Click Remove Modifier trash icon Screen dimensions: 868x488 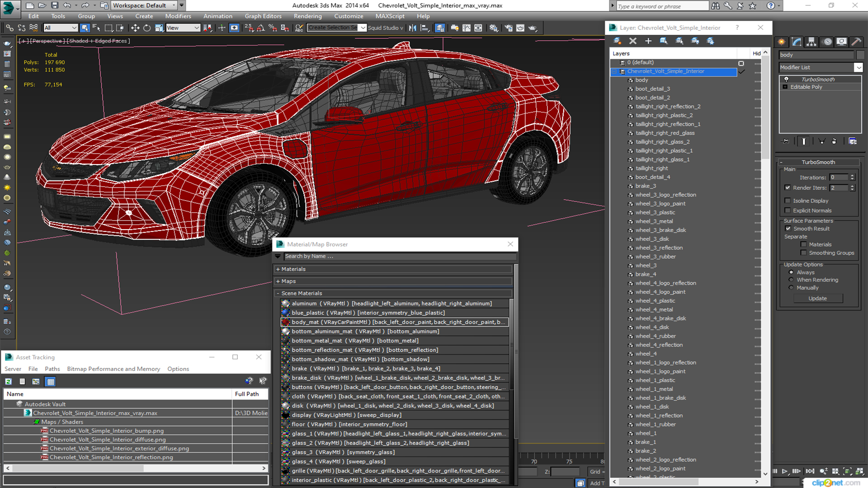point(834,141)
